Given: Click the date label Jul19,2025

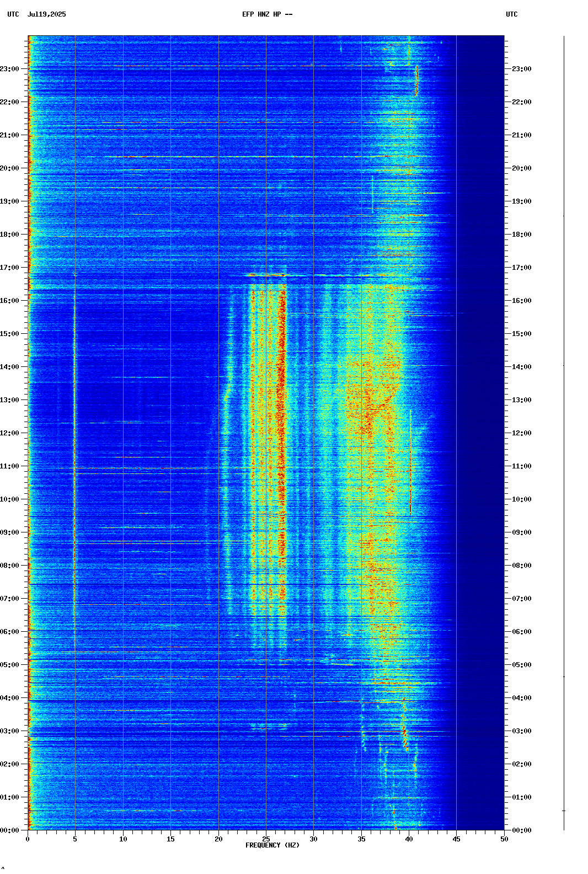Looking at the screenshot, I should (x=46, y=14).
